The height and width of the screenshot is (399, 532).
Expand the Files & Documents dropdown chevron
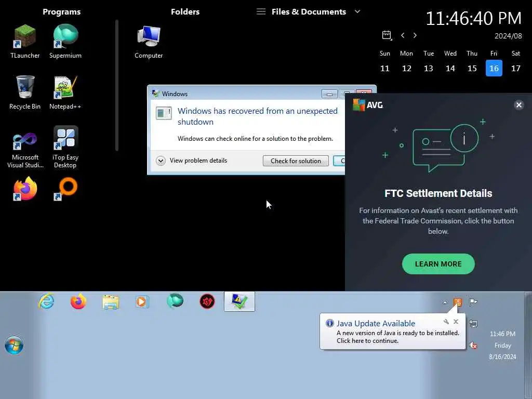click(x=357, y=11)
